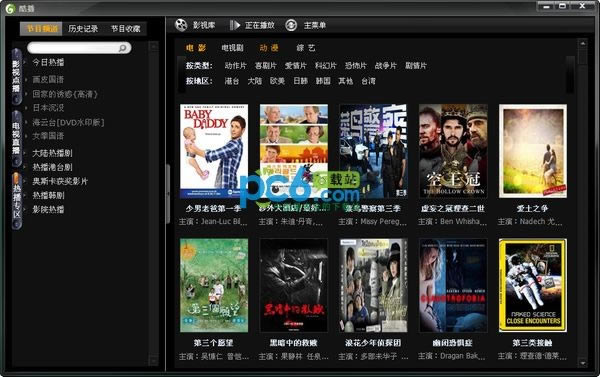This screenshot has height=377, width=600.
Task: Filter by 欧美 region
Action: 277,81
